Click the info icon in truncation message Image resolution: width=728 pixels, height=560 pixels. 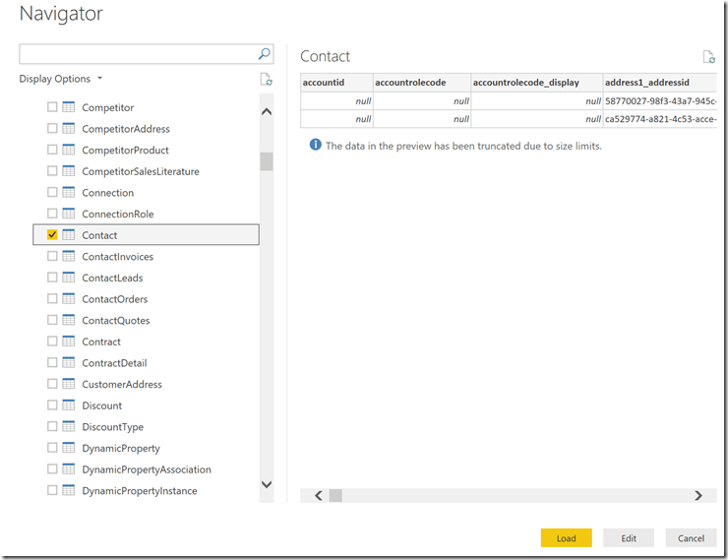click(x=316, y=145)
